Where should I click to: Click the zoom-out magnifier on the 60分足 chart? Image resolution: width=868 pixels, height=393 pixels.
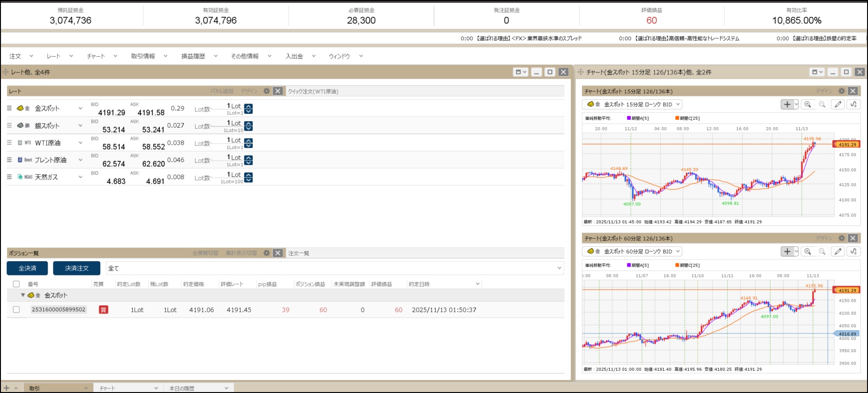pyautogui.click(x=822, y=251)
